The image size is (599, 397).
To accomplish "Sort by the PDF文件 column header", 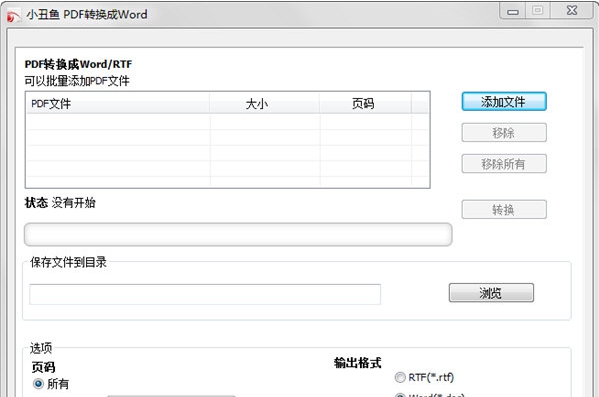I will [x=118, y=103].
